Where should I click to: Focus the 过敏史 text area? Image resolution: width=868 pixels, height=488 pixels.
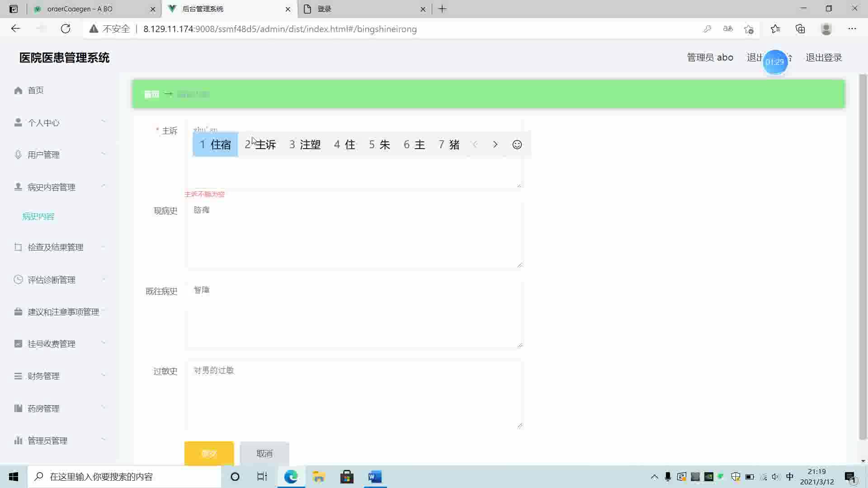(354, 394)
